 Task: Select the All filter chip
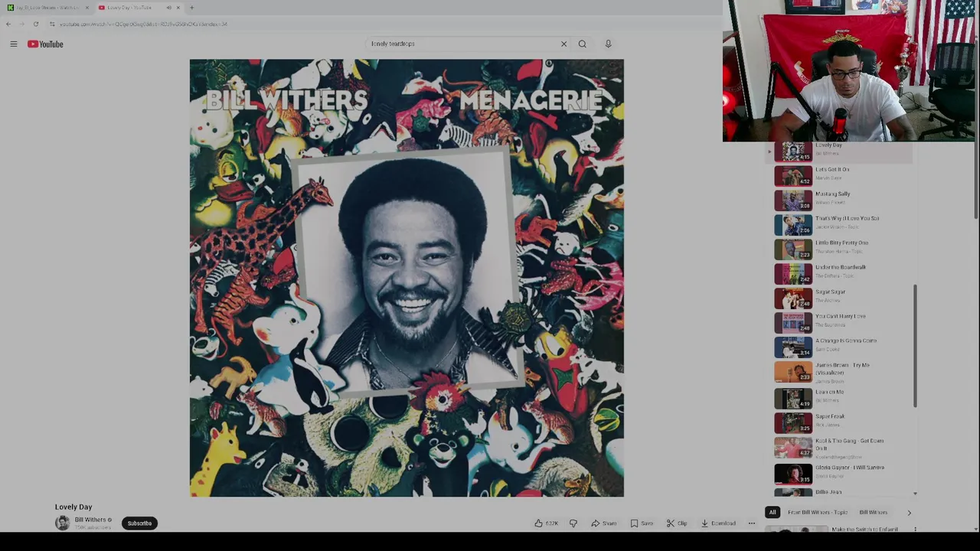(773, 513)
